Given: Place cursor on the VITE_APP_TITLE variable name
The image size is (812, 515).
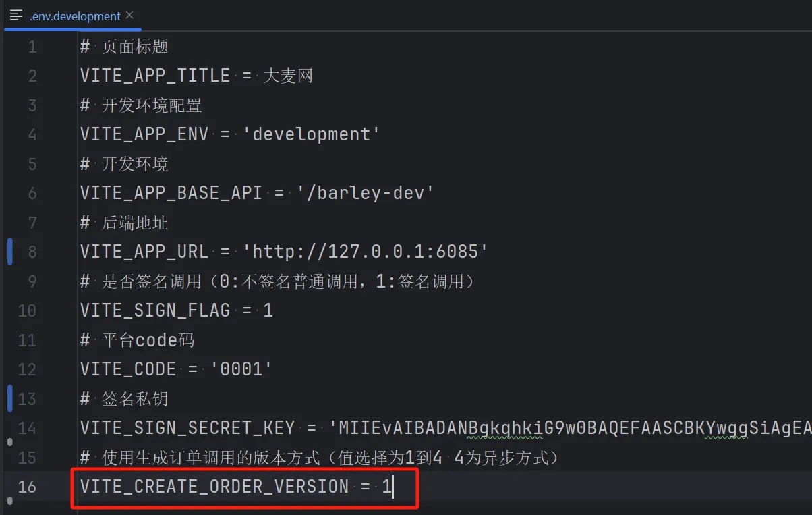Looking at the screenshot, I should click(155, 76).
